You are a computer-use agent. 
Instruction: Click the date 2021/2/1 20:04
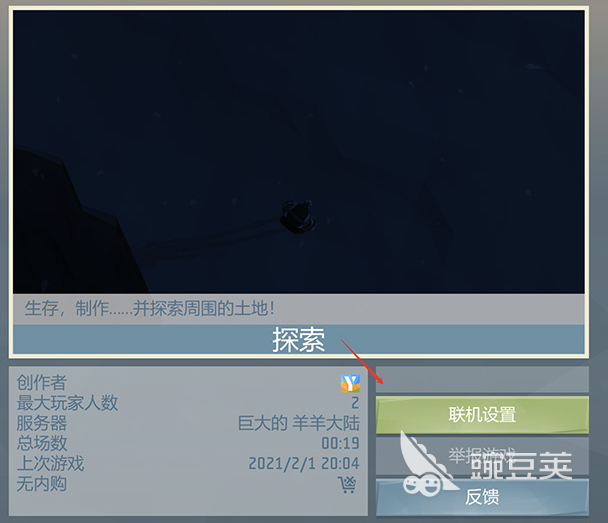tap(304, 464)
